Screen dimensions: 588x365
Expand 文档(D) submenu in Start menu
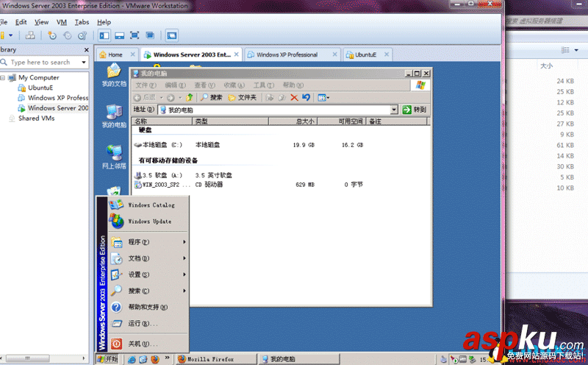click(148, 258)
